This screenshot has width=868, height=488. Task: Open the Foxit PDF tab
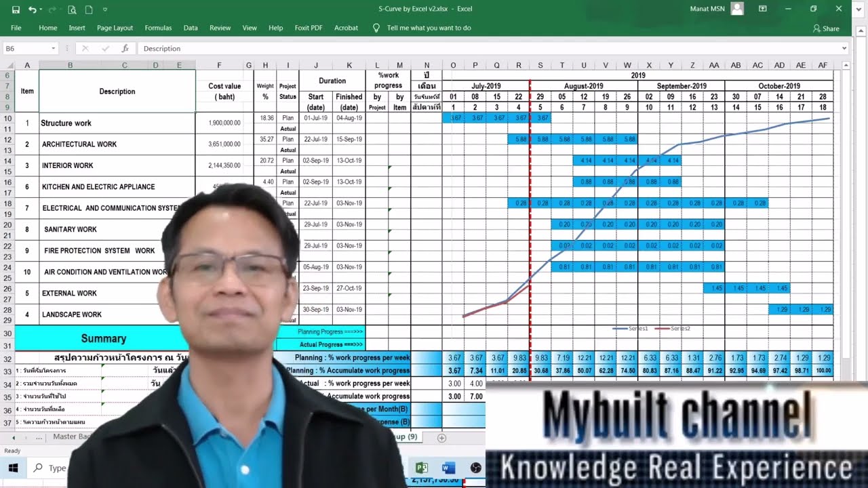(x=309, y=28)
